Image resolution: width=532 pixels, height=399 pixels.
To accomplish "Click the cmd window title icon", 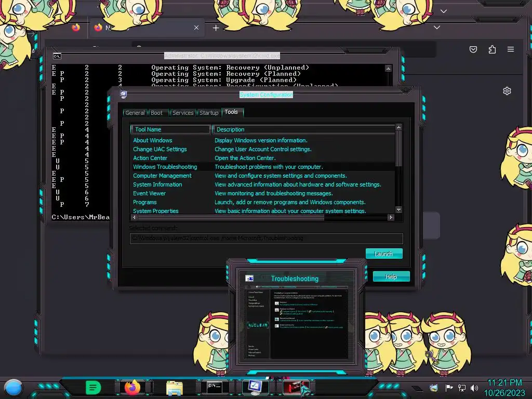I will coord(57,56).
